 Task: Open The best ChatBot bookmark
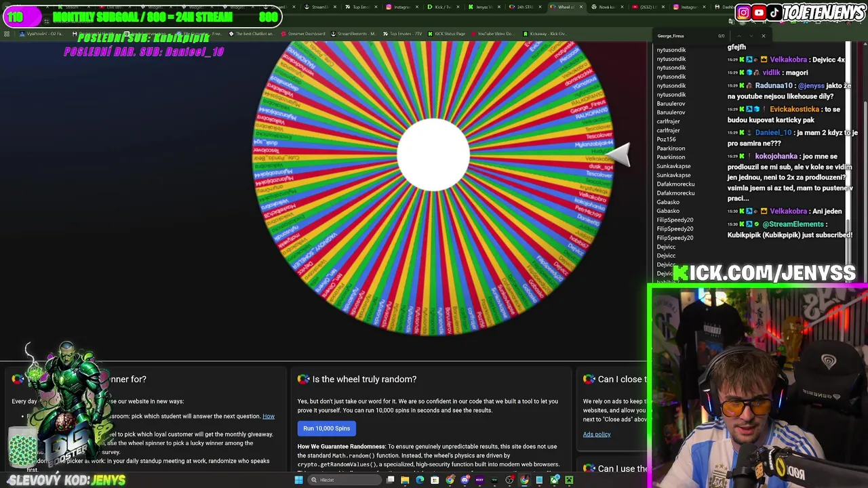click(252, 34)
